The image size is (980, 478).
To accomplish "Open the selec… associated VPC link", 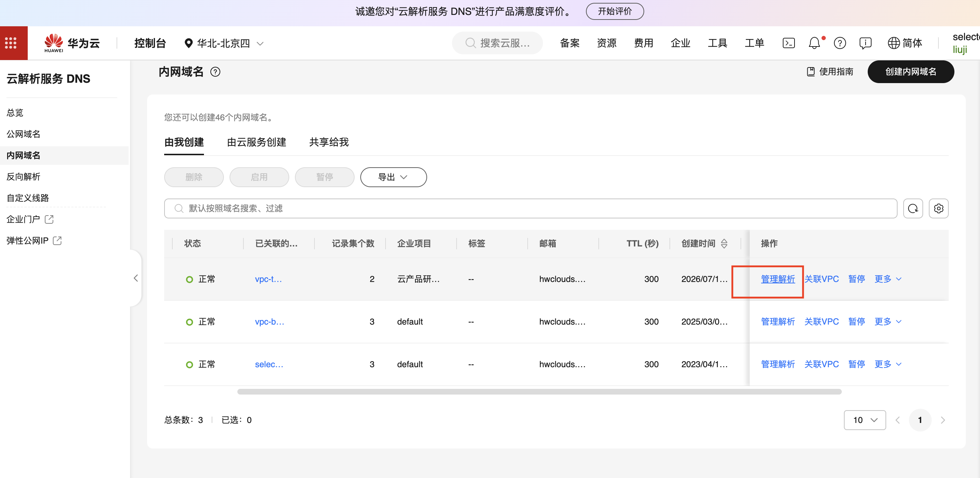I will (x=269, y=364).
